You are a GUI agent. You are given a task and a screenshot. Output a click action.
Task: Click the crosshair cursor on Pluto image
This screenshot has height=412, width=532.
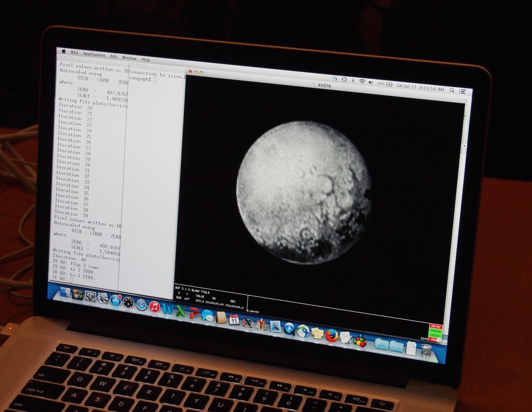pos(312,198)
